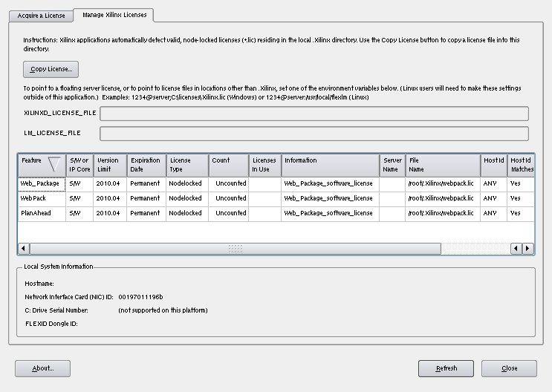Click the Count column header
The height and width of the screenshot is (392, 552).
pos(229,165)
